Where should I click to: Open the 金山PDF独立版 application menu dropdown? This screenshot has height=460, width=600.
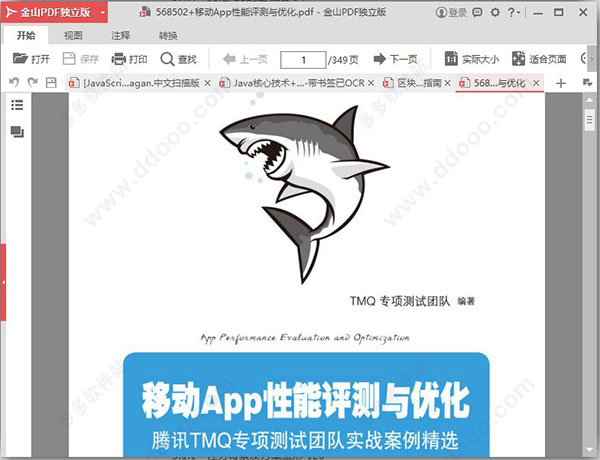(103, 12)
